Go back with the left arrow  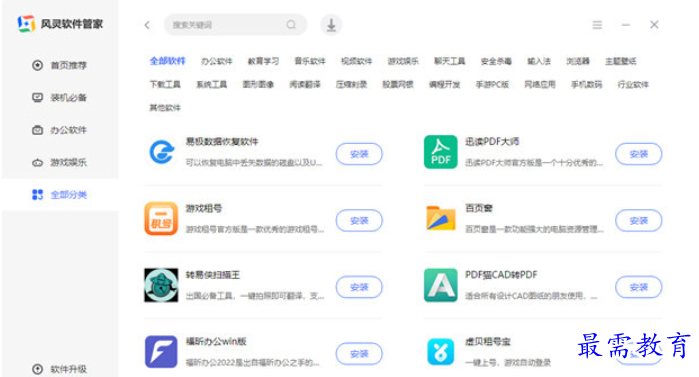(147, 25)
